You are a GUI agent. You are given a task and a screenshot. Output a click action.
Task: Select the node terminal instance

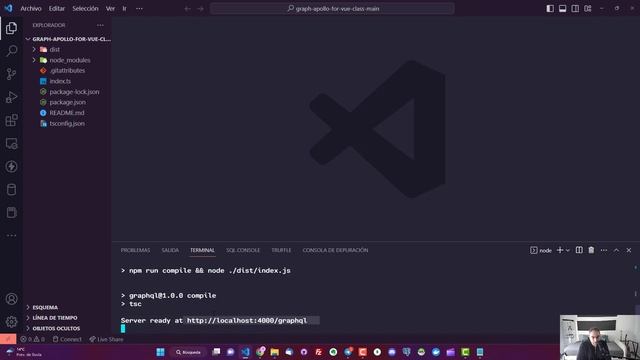pyautogui.click(x=541, y=250)
